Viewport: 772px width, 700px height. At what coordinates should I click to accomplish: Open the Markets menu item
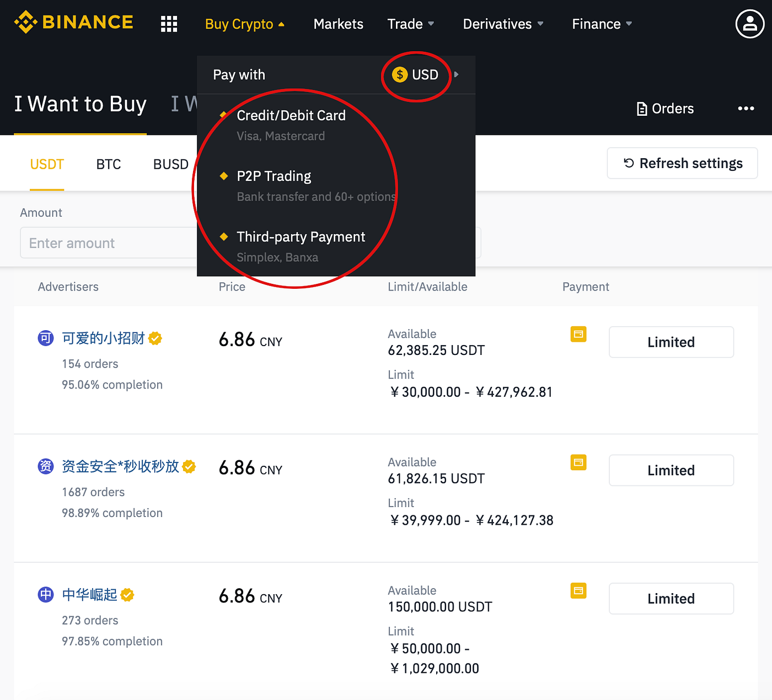pyautogui.click(x=338, y=24)
